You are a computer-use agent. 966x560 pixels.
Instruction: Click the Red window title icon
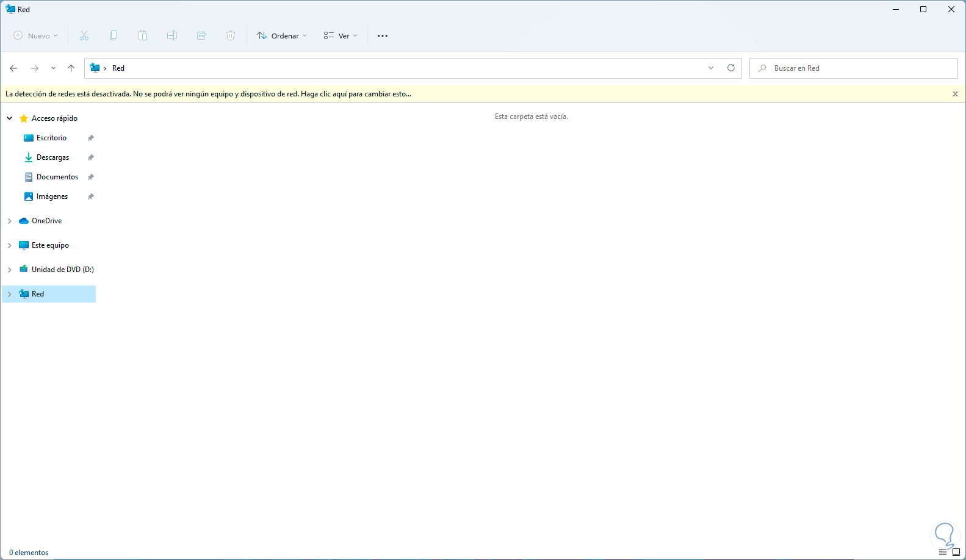click(10, 9)
